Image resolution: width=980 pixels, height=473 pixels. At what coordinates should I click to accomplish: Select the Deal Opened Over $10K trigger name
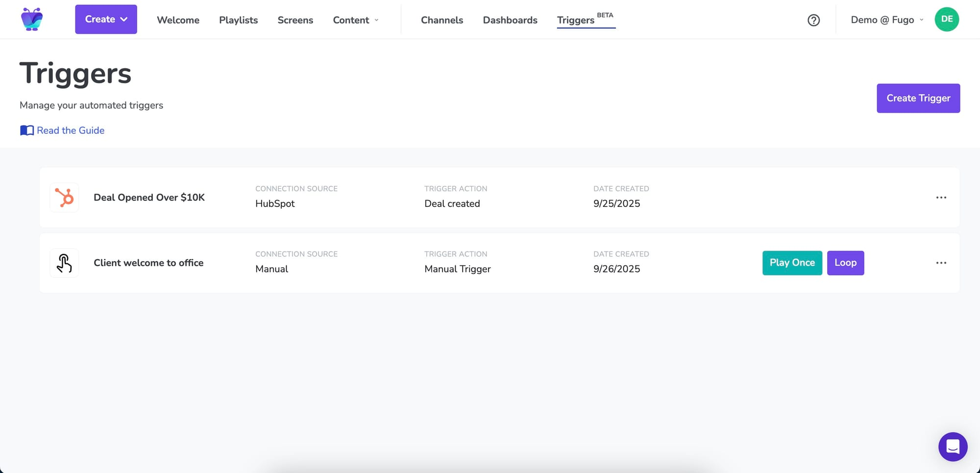pos(149,198)
